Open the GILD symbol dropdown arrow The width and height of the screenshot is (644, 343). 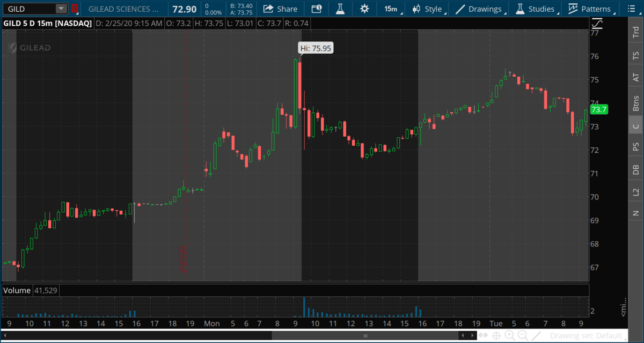click(x=61, y=9)
